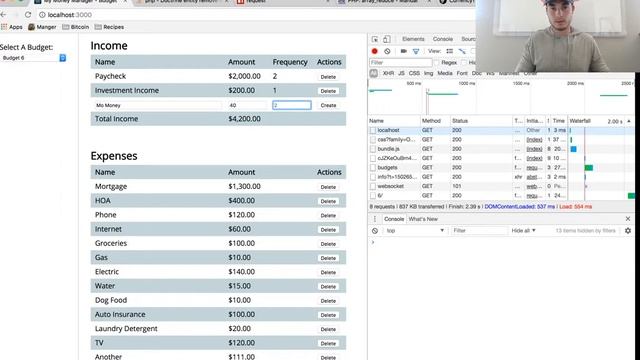Screen dimensions: 640x360
Task: Clear the console with the ban icon
Action: tap(375, 231)
